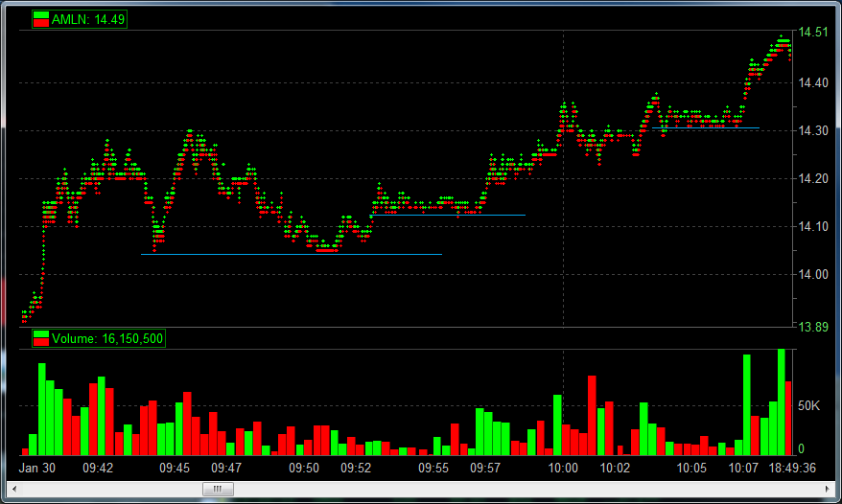Viewport: 842px width, 504px height.
Task: Click the 09:50 time axis label
Action: 304,468
